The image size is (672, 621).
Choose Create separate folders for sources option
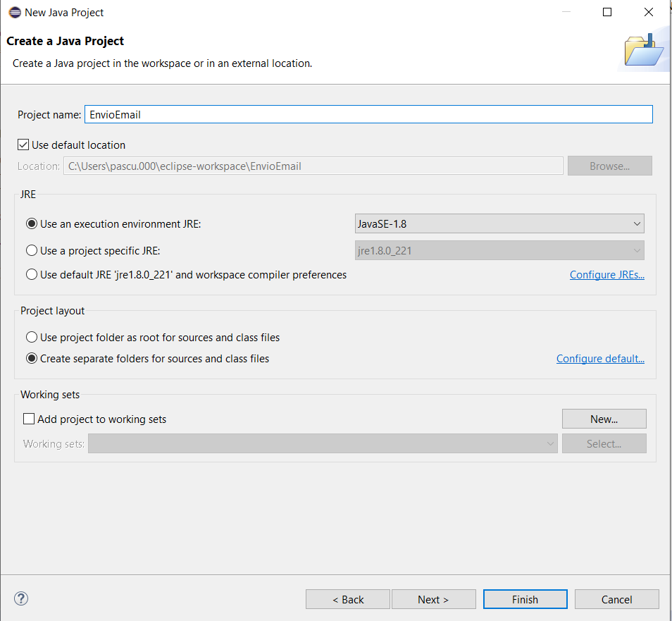click(32, 359)
